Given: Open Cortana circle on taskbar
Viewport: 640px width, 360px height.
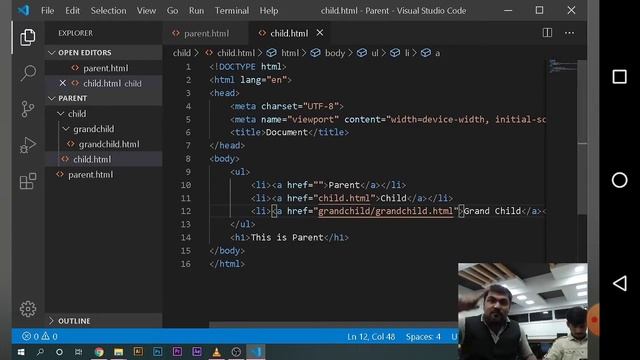Looking at the screenshot, I should [x=59, y=352].
